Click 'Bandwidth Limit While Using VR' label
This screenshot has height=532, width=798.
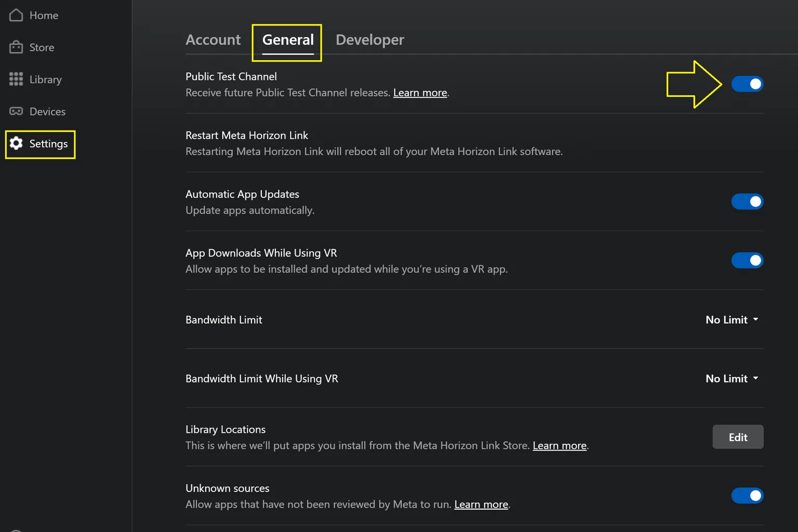pos(262,379)
